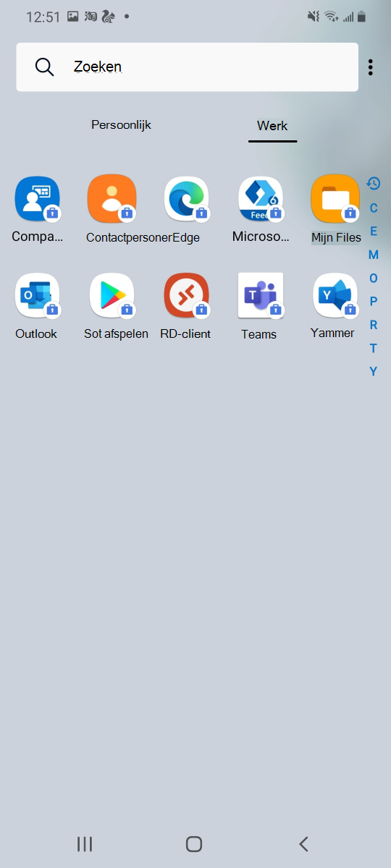Image resolution: width=391 pixels, height=868 pixels.
Task: Jump to letter P in index
Action: [374, 302]
